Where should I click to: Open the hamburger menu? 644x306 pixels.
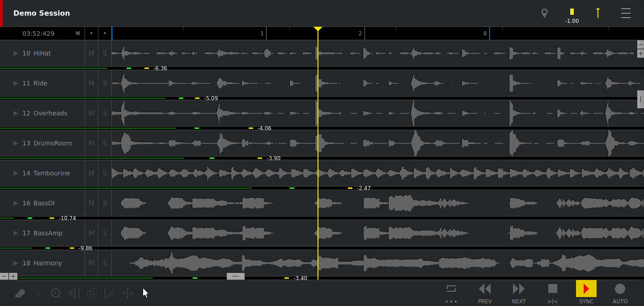point(626,13)
